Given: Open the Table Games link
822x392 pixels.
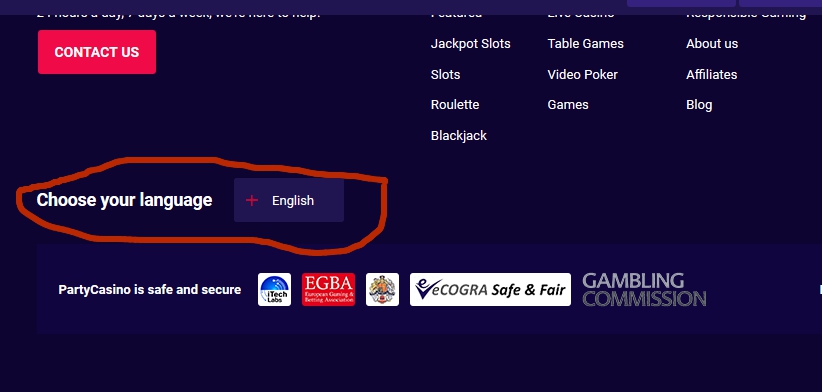Looking at the screenshot, I should 586,43.
